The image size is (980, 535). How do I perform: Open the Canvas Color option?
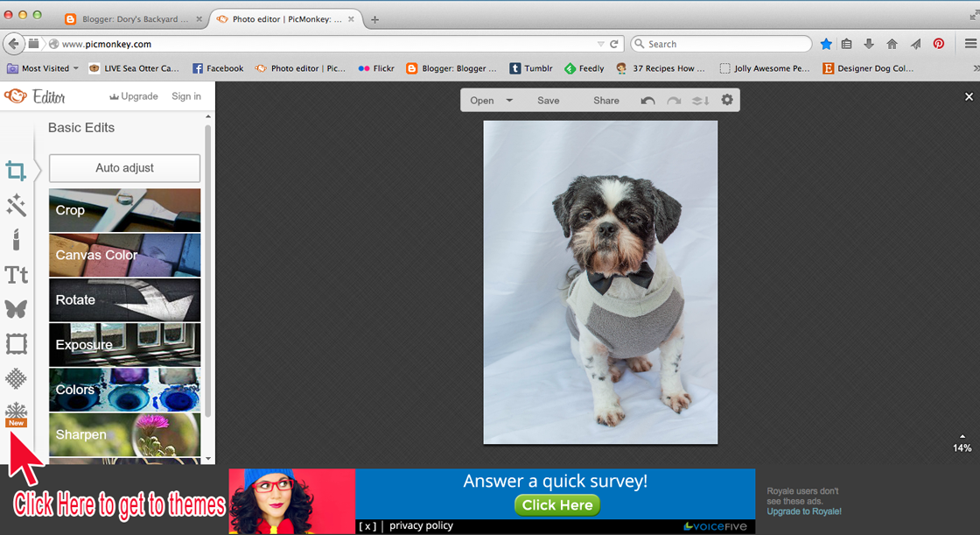[124, 256]
